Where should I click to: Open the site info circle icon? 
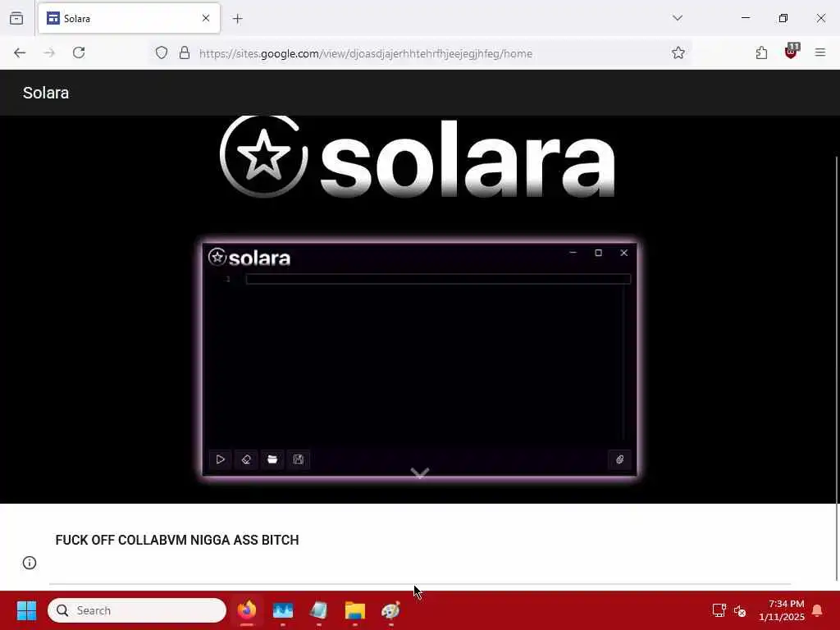click(x=30, y=563)
